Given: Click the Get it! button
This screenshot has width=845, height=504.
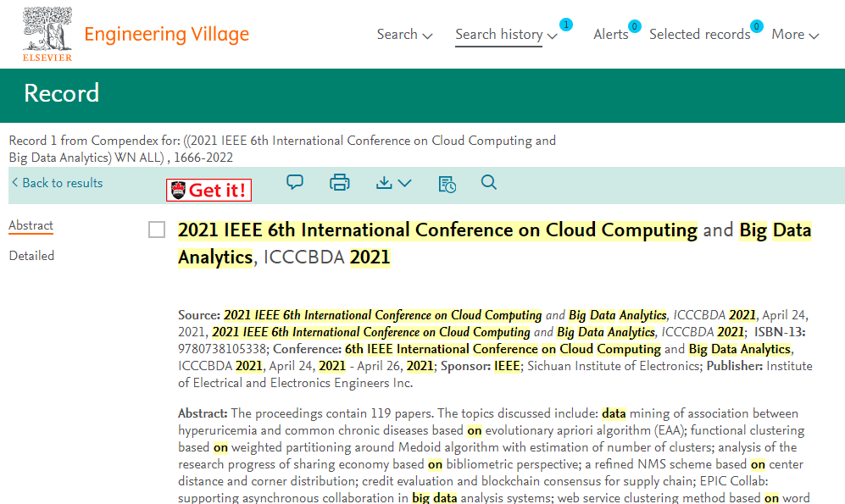Looking at the screenshot, I should [x=209, y=190].
